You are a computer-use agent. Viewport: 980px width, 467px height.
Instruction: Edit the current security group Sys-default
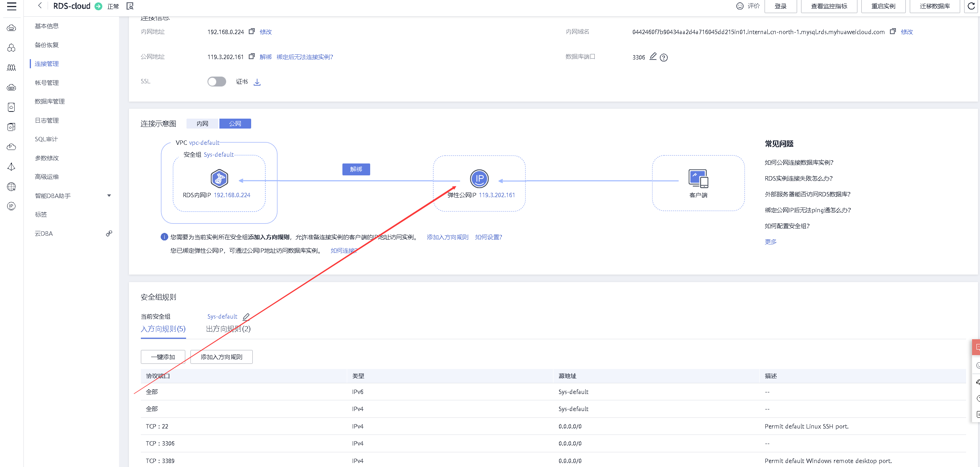point(246,317)
